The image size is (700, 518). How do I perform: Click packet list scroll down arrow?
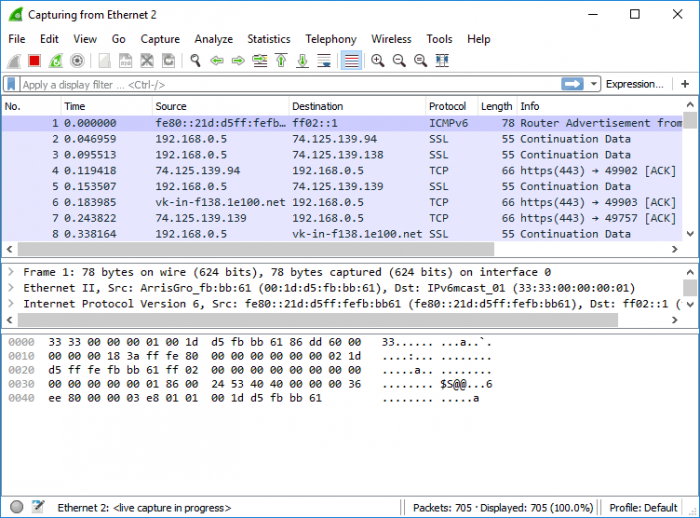(690, 234)
